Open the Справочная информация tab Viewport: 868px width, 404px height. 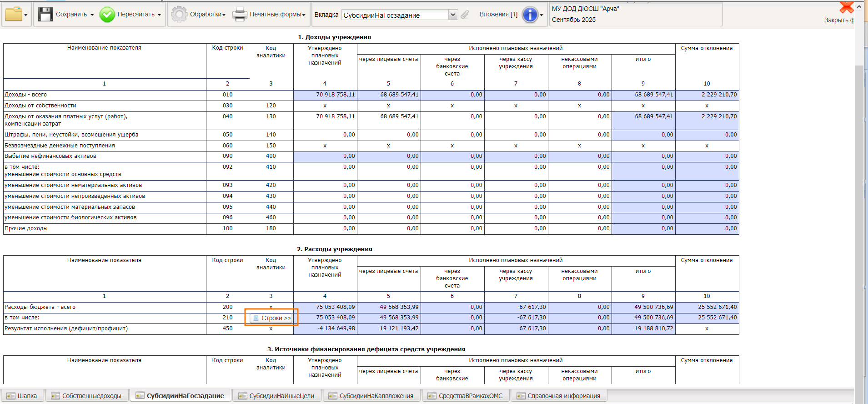[x=558, y=396]
